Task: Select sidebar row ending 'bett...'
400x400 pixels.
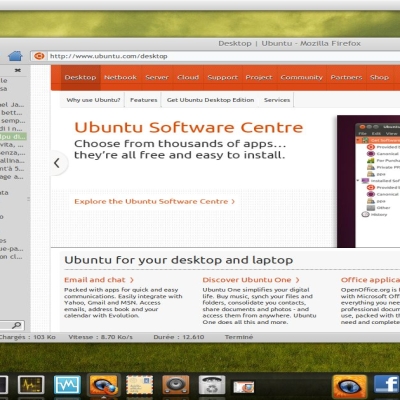Action: [x=12, y=113]
